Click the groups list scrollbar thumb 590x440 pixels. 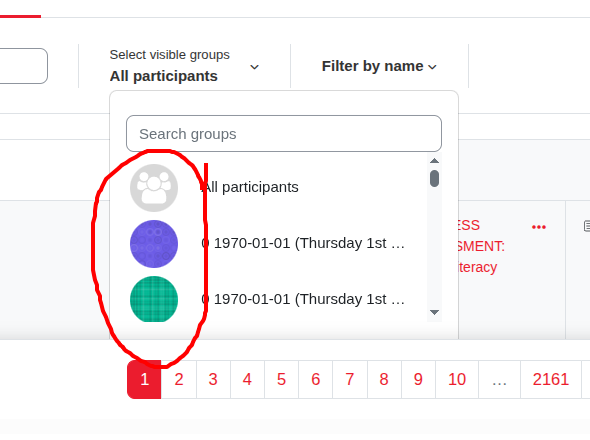coord(434,178)
